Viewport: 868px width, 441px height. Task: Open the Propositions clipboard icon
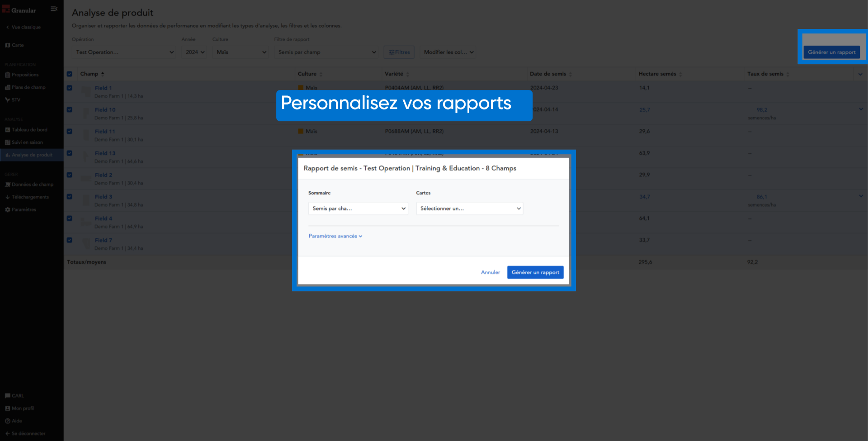point(8,75)
